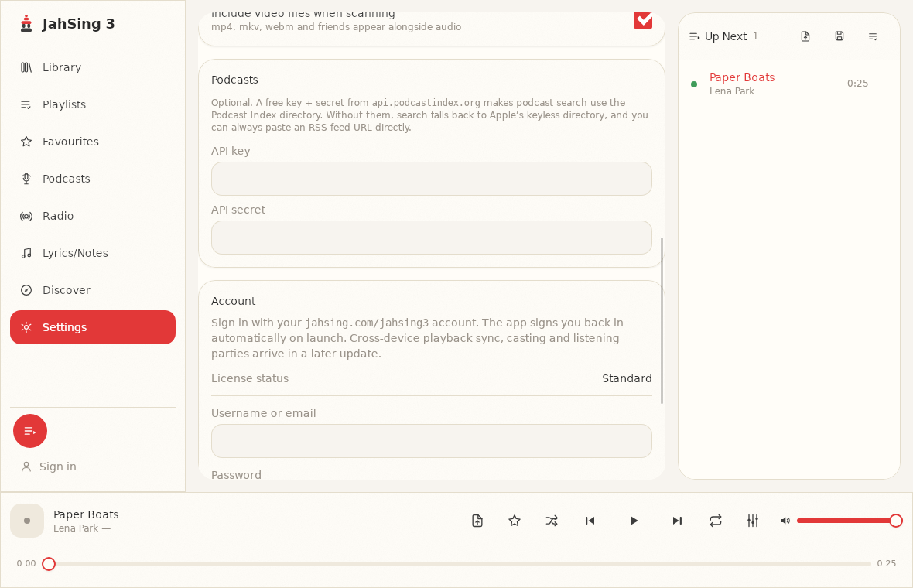Select the Settings sidebar item
Screen dimensions: 913x588
tap(93, 327)
